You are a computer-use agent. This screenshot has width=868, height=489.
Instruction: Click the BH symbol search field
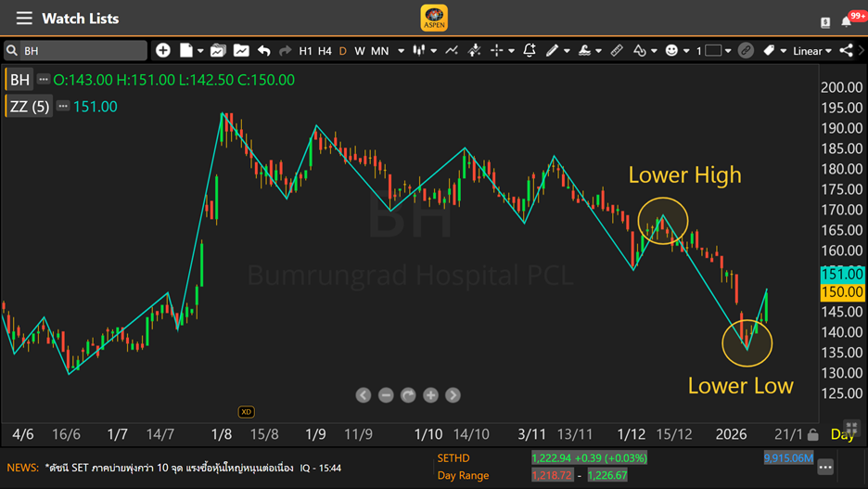(x=79, y=51)
